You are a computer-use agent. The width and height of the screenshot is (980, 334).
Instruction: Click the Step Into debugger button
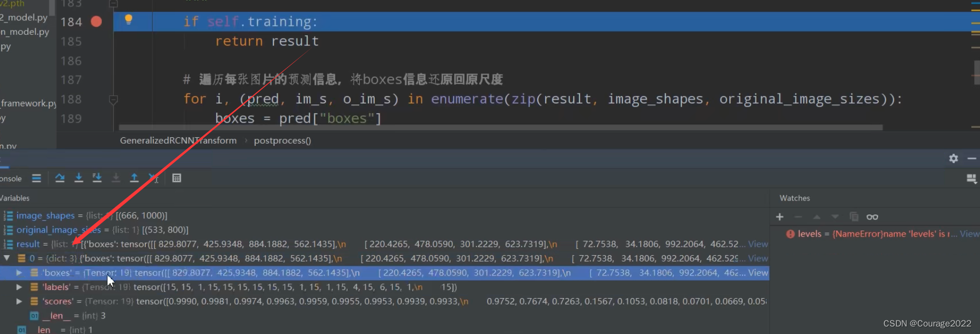79,178
